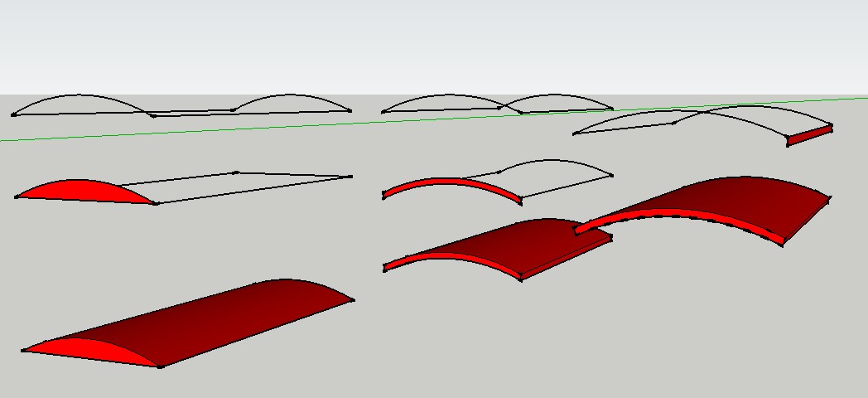
Task: Click the small red rectangular face on top-right wireframe
Action: point(809,136)
